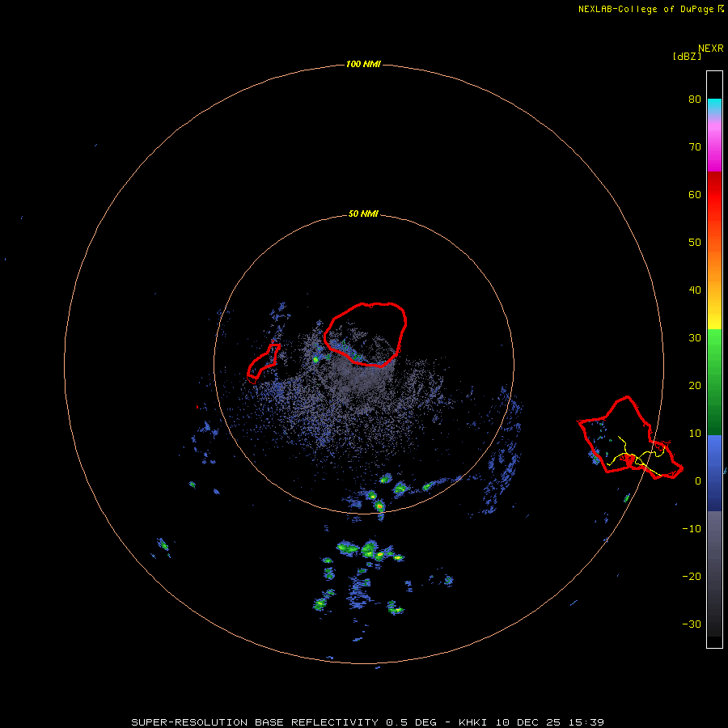The height and width of the screenshot is (728, 728).
Task: Click the red island outline with yellow roads
Action: (x=630, y=438)
